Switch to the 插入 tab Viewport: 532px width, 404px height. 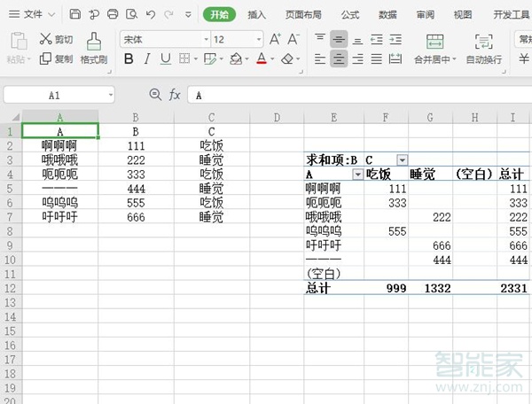257,14
